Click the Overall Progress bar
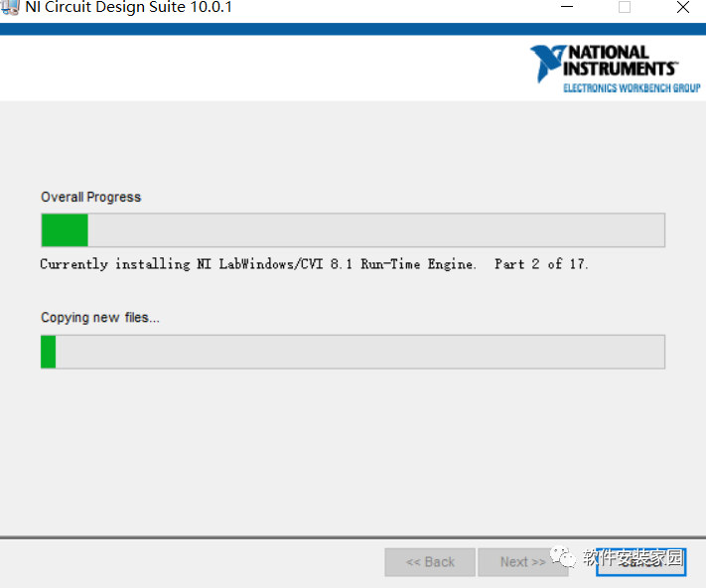This screenshot has height=588, width=706. point(353,230)
